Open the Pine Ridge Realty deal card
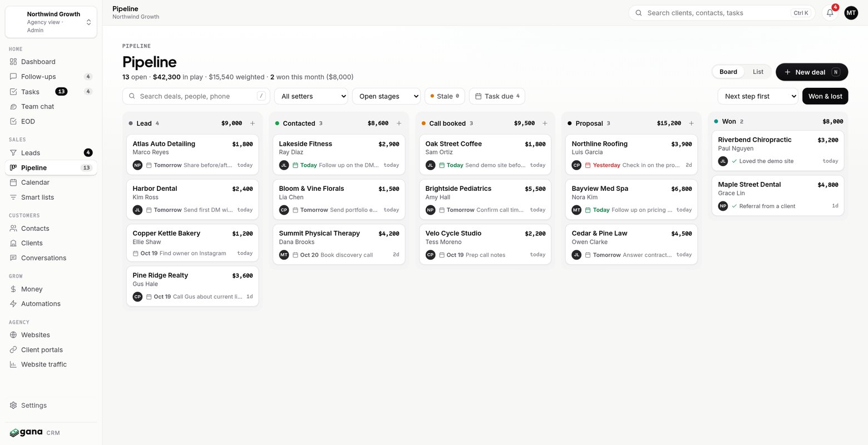 point(193,286)
